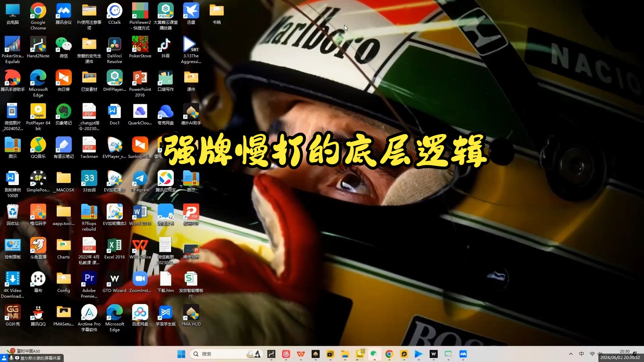Open the PotPlayer icon in taskbar
The width and height of the screenshot is (644, 362).
[x=360, y=354]
